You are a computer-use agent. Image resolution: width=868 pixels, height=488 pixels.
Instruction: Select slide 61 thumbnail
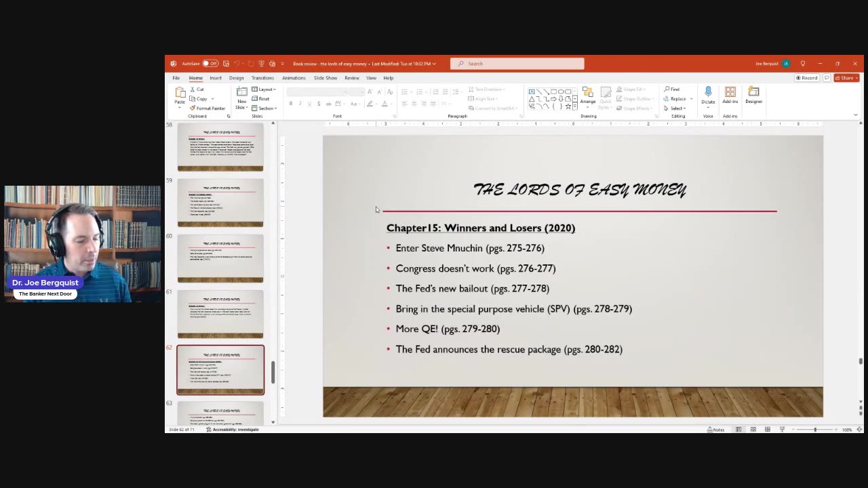[220, 314]
